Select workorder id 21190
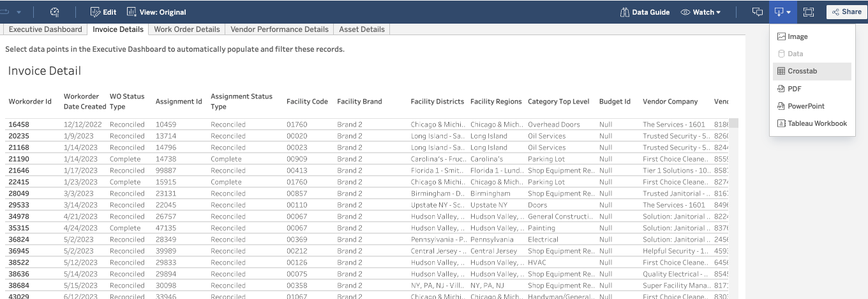Screen dimensions: 868x299 click(19, 159)
